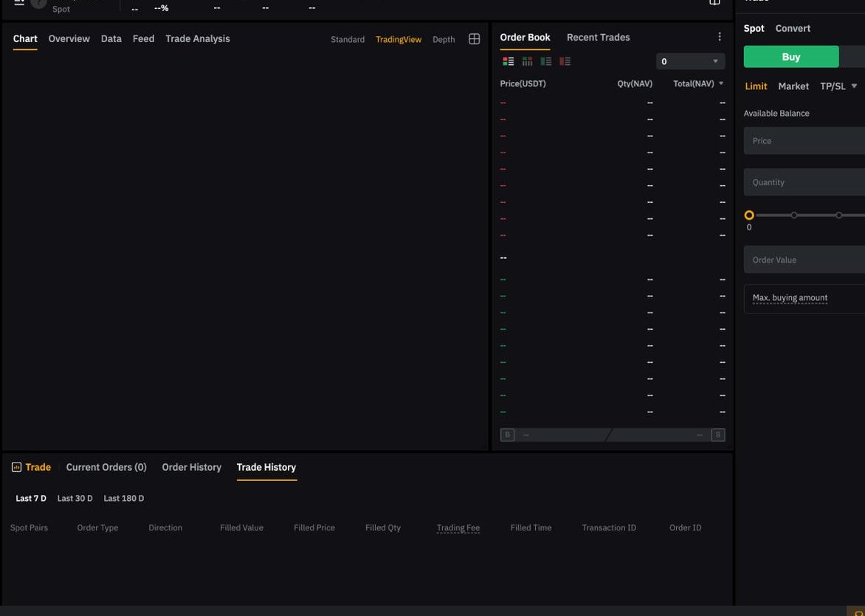The image size is (865, 616).
Task: Open the Trade tab in the bottom panel
Action: pos(38,467)
